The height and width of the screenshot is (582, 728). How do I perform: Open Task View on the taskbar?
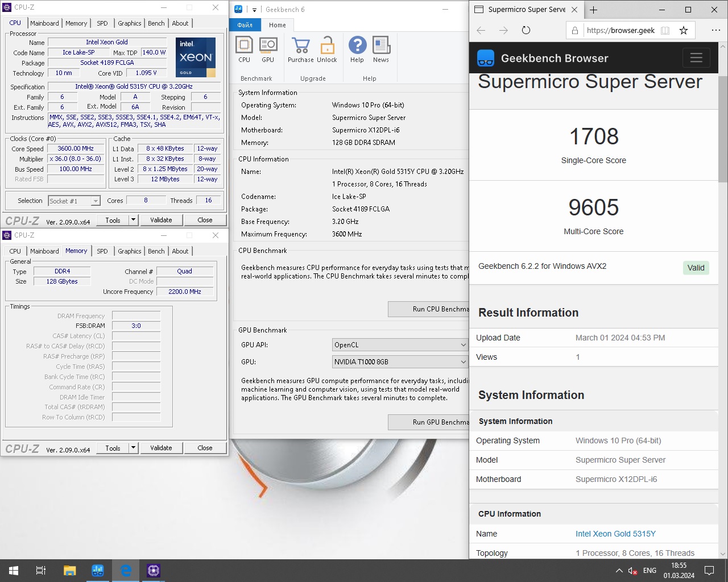[x=41, y=571]
